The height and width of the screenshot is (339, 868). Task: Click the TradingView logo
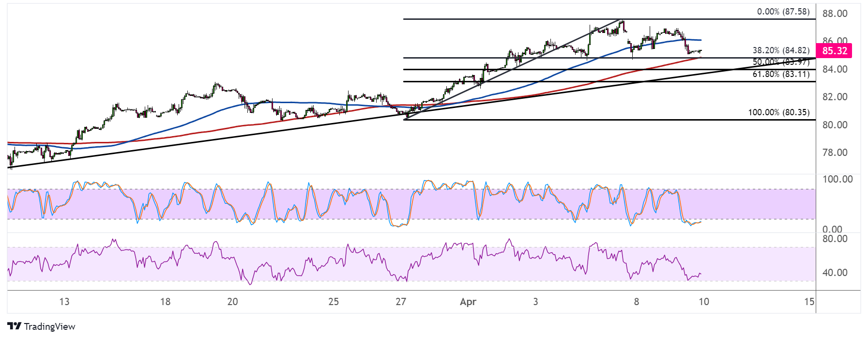coord(42,326)
